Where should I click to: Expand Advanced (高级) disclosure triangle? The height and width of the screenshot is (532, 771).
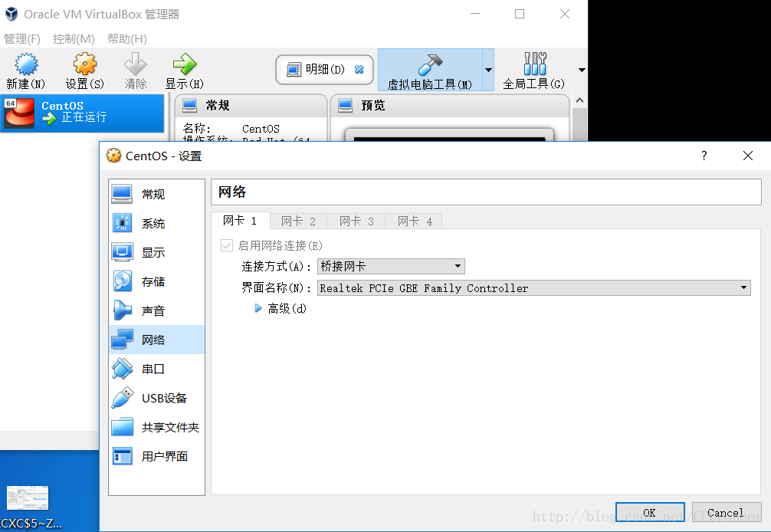258,308
